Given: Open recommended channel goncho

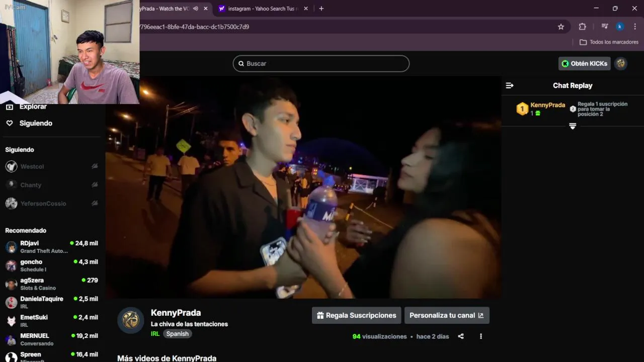Looking at the screenshot, I should (52, 265).
